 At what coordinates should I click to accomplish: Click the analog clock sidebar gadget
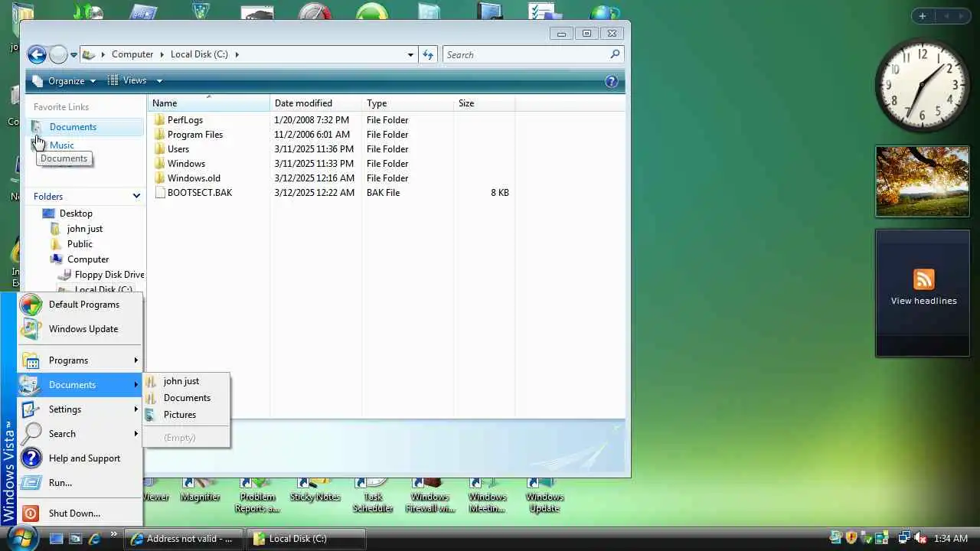point(922,86)
